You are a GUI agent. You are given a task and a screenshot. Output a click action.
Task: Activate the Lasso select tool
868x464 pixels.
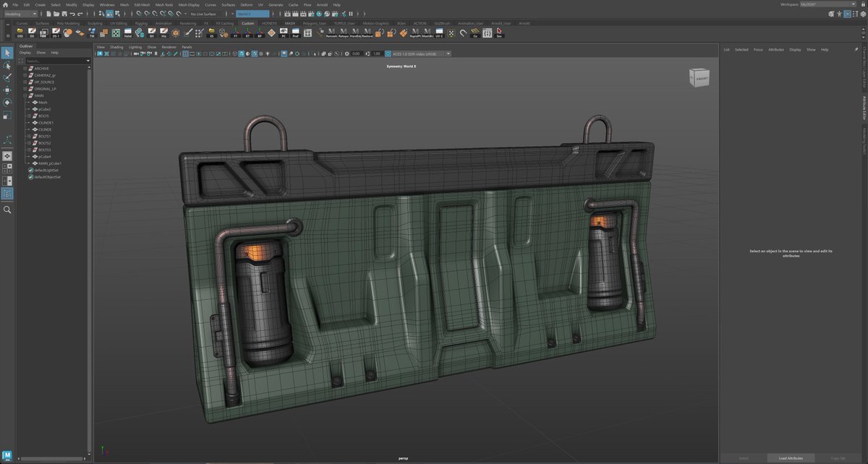(7, 65)
